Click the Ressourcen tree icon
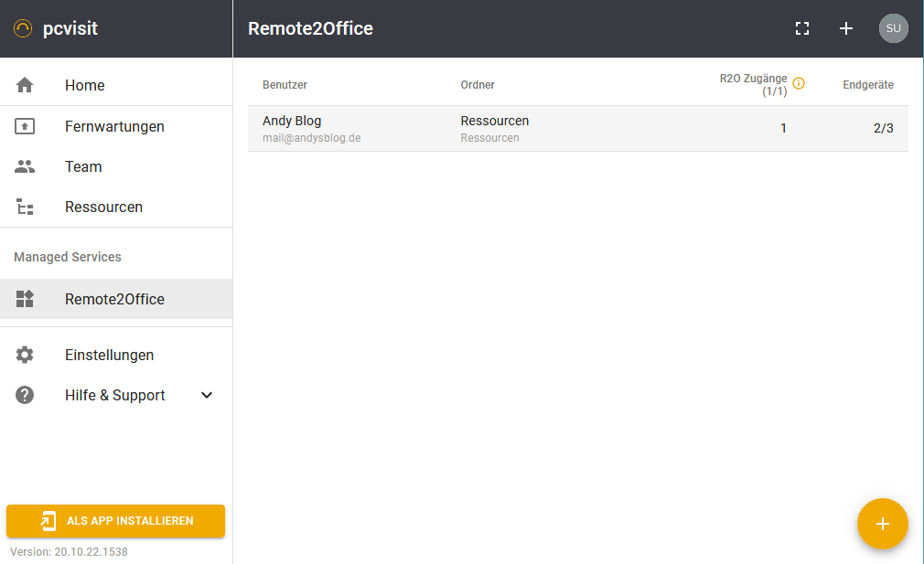The image size is (924, 564). click(25, 208)
